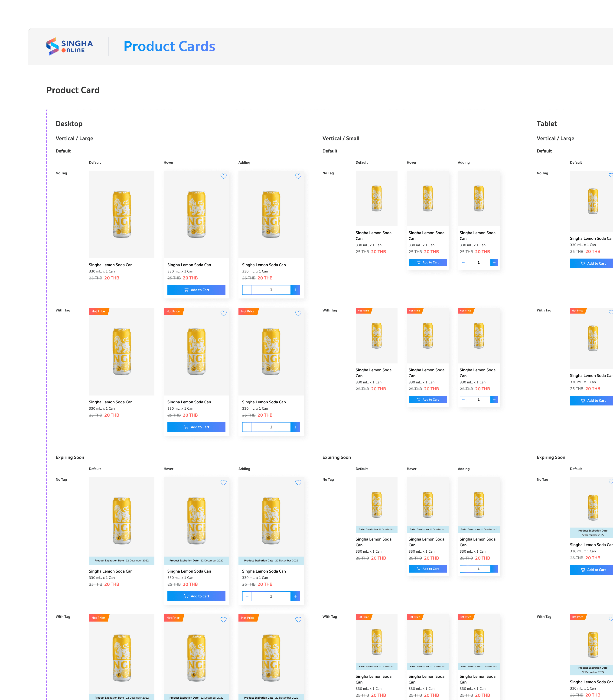Viewport: 613px width, 700px height.
Task: Click the Singha Online logo
Action: click(69, 46)
